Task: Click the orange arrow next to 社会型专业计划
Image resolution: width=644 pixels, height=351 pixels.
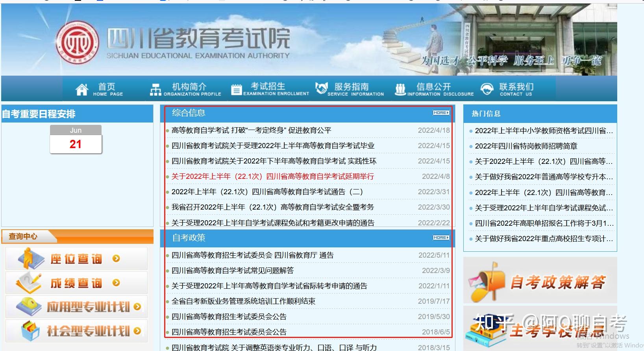Action: [137, 331]
